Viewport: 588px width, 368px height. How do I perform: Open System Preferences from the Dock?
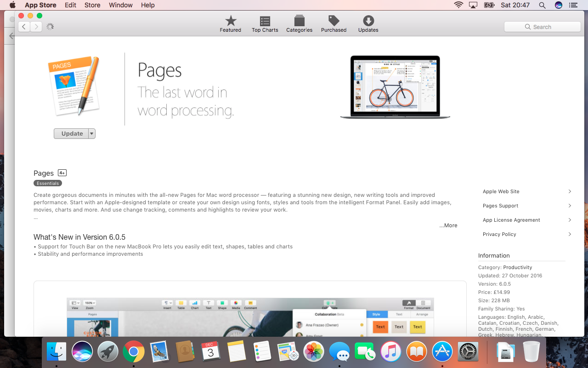pos(468,352)
